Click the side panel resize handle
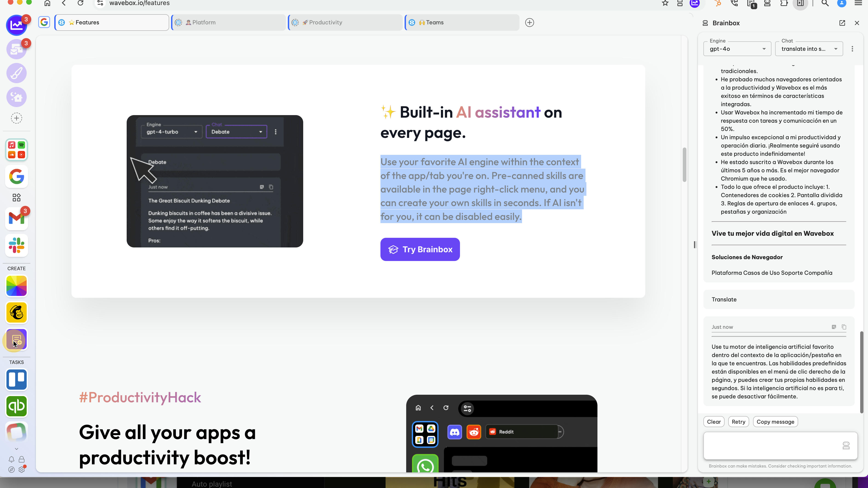The image size is (868, 488). (695, 245)
